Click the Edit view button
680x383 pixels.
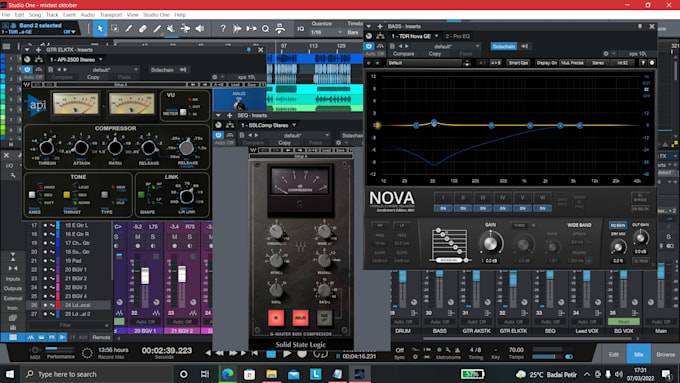pos(614,354)
